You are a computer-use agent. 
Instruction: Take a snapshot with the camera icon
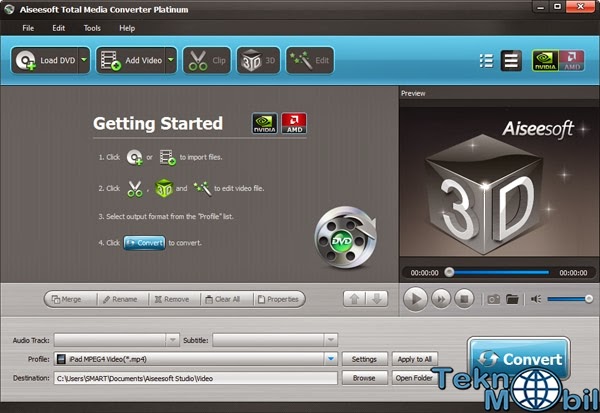(x=493, y=299)
